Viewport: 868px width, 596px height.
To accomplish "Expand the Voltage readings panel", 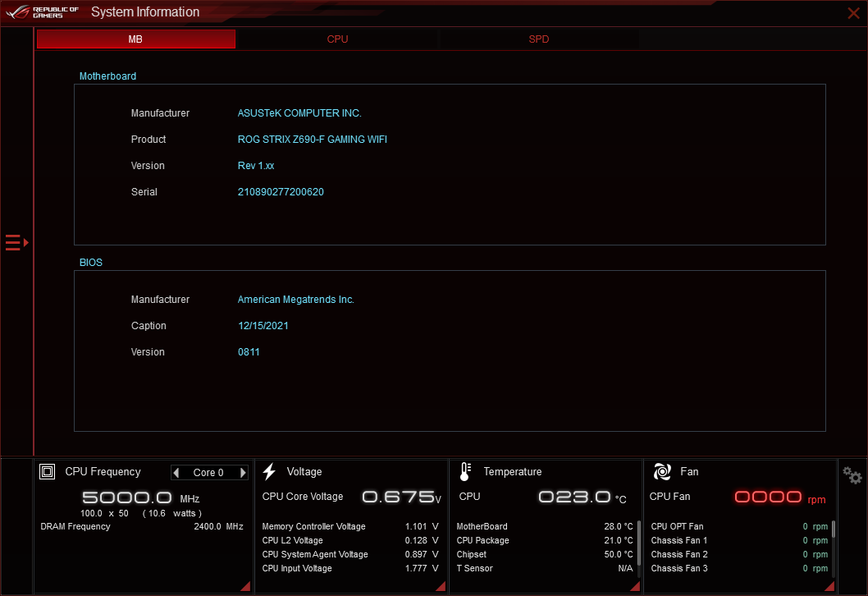I will click(439, 585).
